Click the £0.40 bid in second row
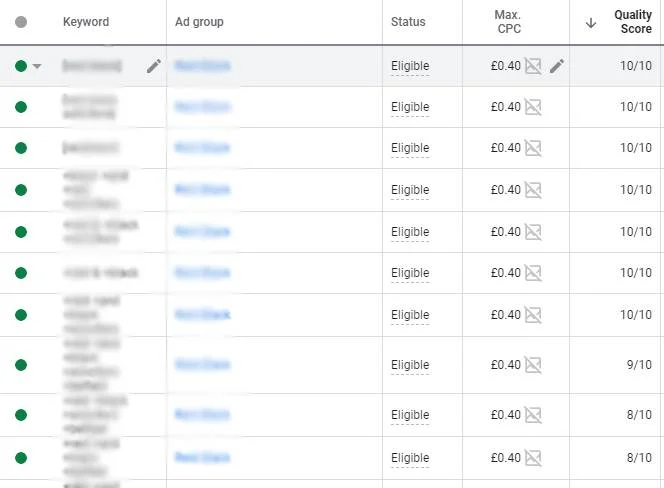Screen dimensions: 664x488 click(507, 107)
